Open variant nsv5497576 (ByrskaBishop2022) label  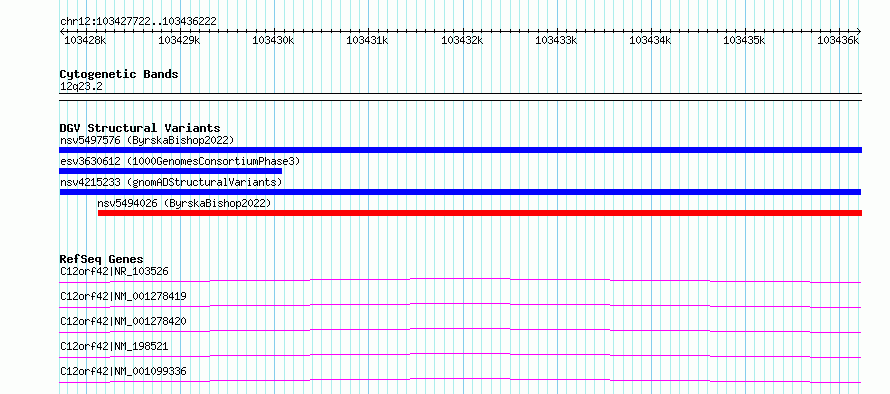tap(147, 140)
